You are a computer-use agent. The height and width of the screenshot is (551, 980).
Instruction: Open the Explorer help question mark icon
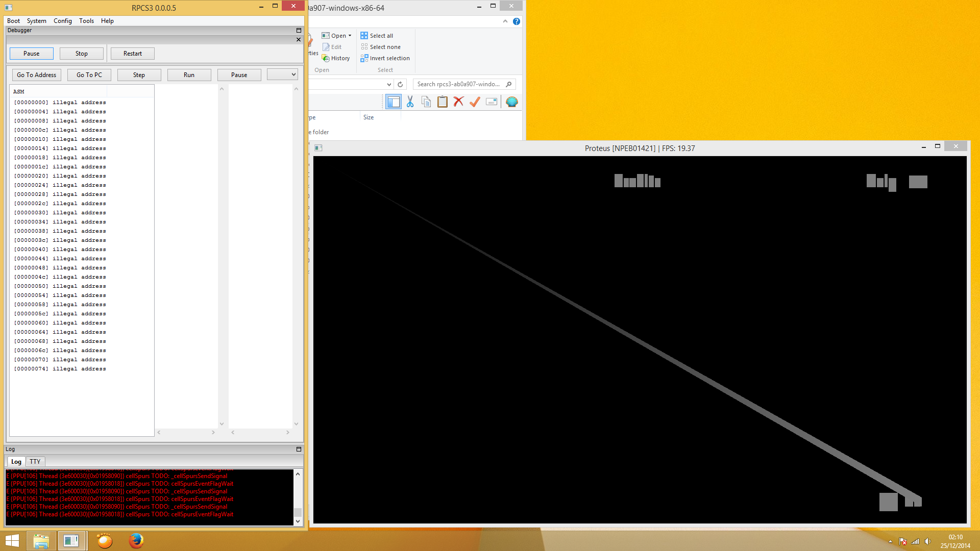pyautogui.click(x=517, y=21)
